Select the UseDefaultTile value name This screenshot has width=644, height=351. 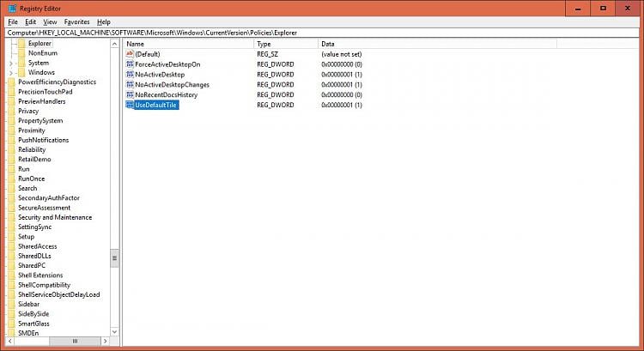coord(155,105)
